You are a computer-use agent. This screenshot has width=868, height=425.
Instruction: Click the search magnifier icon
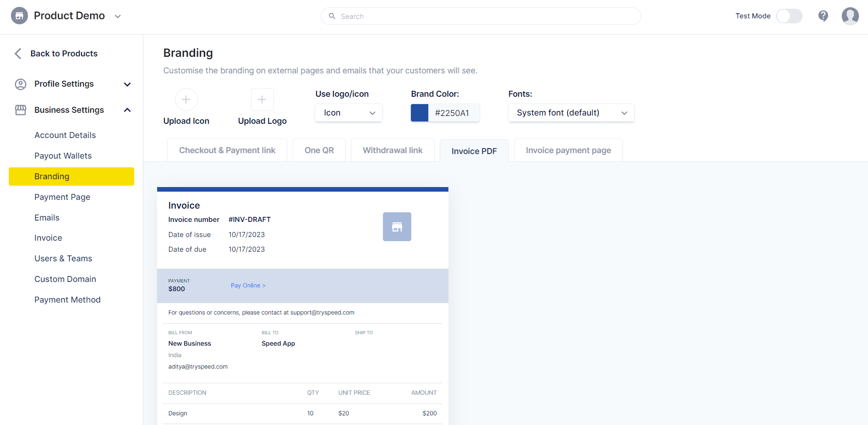pyautogui.click(x=332, y=16)
